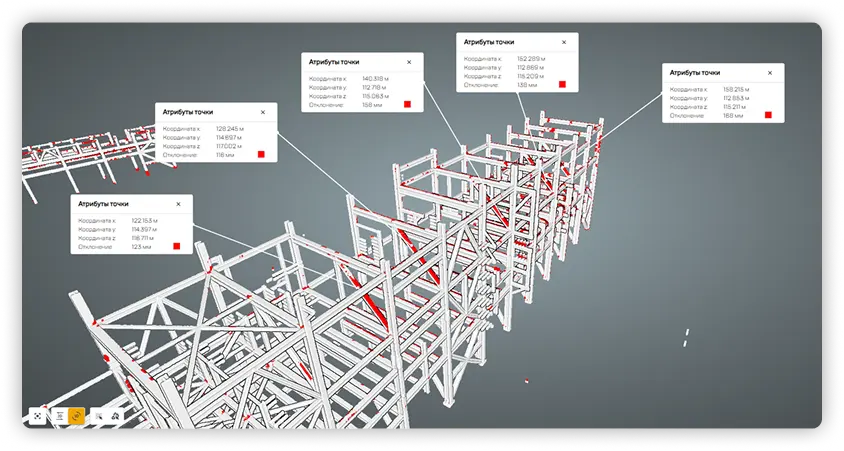
Task: Click red swatch beside deviation 116 мм
Action: (260, 155)
